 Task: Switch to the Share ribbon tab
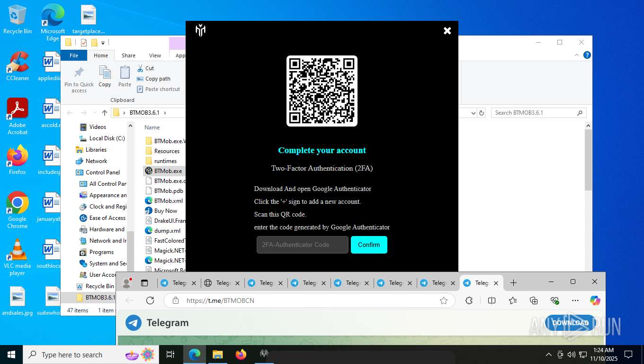coord(128,55)
